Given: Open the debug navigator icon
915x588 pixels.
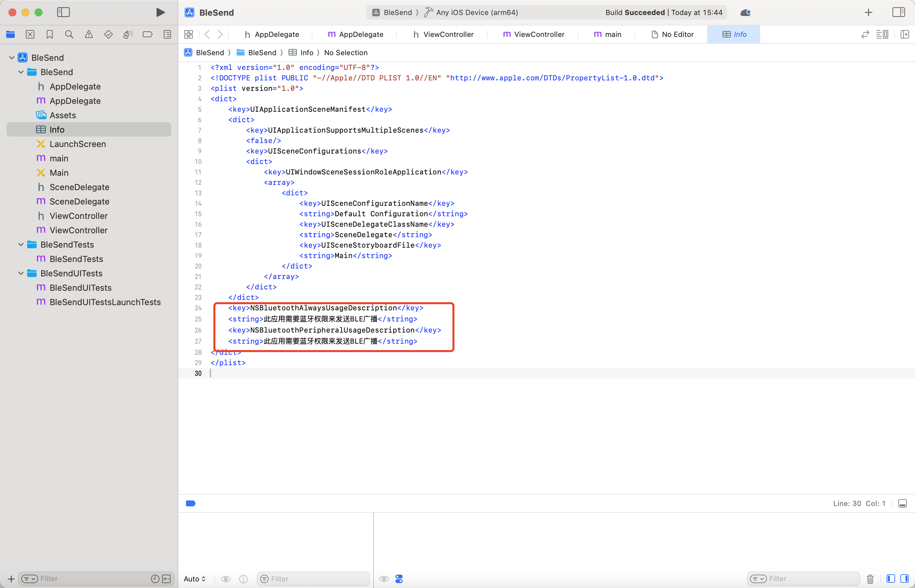Looking at the screenshot, I should tap(128, 34).
